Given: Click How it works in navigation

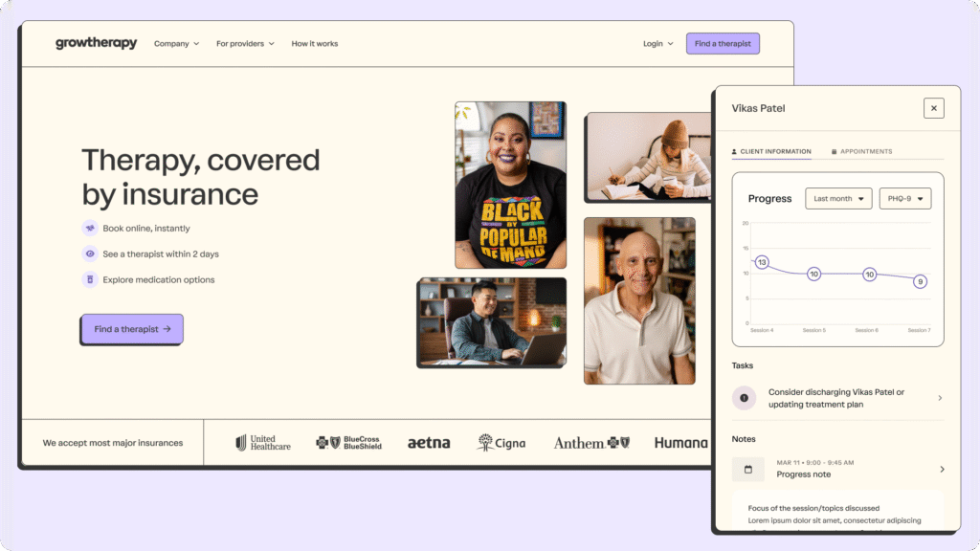Looking at the screenshot, I should point(314,44).
